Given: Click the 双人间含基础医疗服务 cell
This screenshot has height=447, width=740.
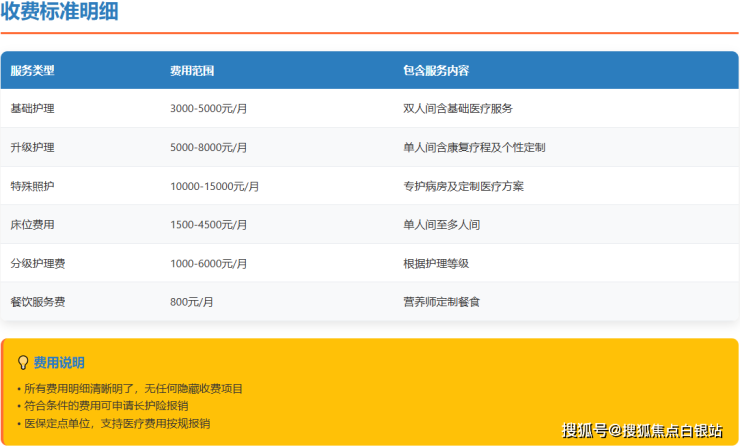Looking at the screenshot, I should [x=458, y=109].
